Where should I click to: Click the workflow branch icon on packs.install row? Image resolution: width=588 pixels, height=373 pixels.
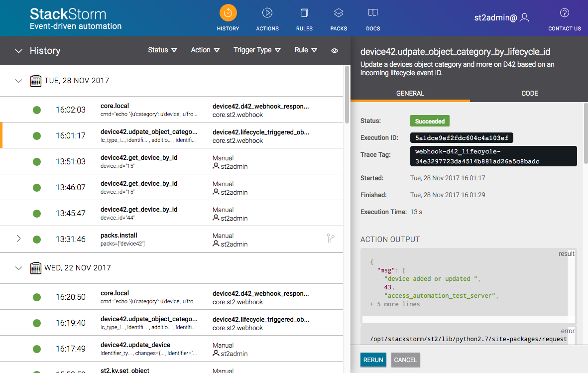click(x=331, y=238)
